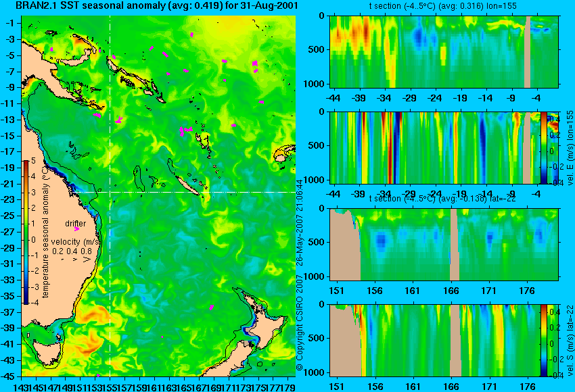Click the 'drifter' legend label
The height and width of the screenshot is (392, 575).
[75, 223]
